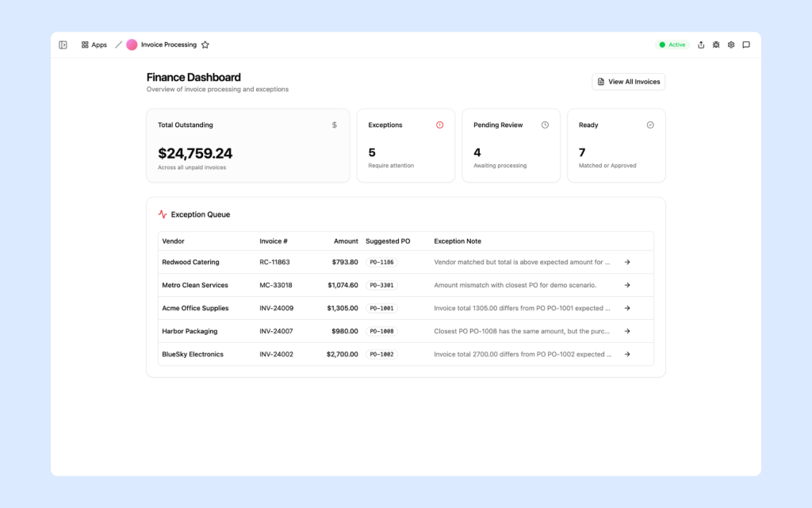Click the Invoice # column header
Viewport: 812px width, 508px height.
(274, 241)
